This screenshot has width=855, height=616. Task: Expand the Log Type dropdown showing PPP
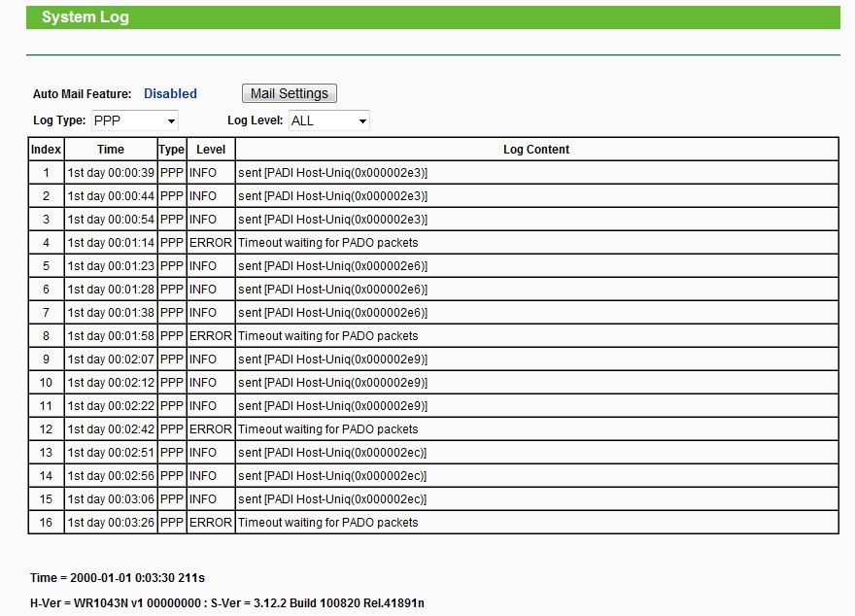(135, 120)
